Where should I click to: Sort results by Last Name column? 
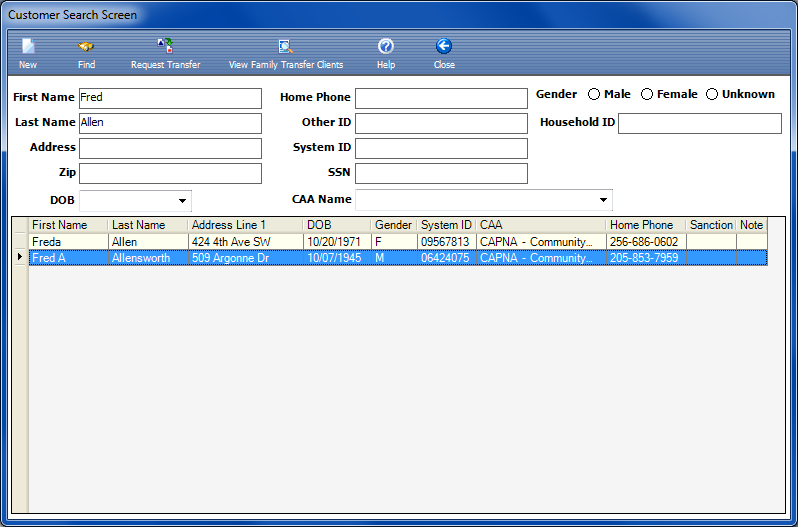[147, 225]
